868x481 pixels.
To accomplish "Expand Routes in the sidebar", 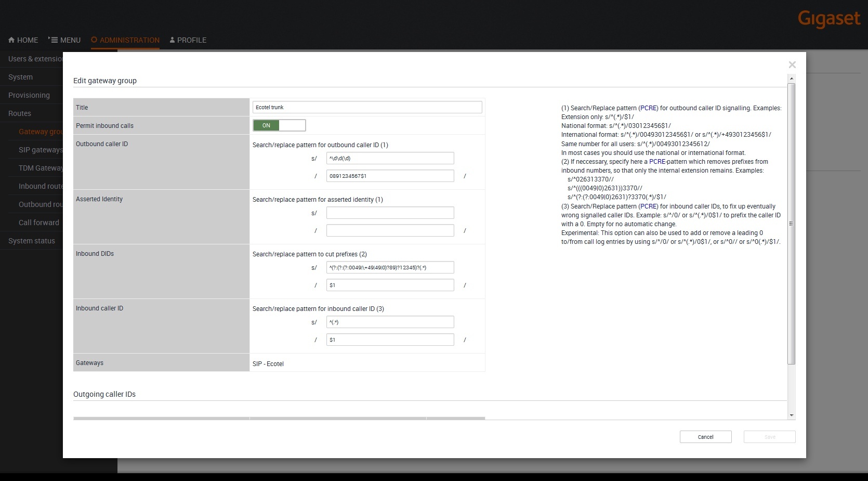I will [20, 113].
